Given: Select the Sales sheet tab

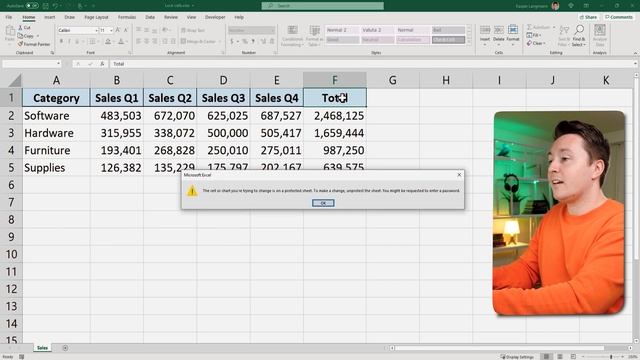Looking at the screenshot, I should point(42,348).
